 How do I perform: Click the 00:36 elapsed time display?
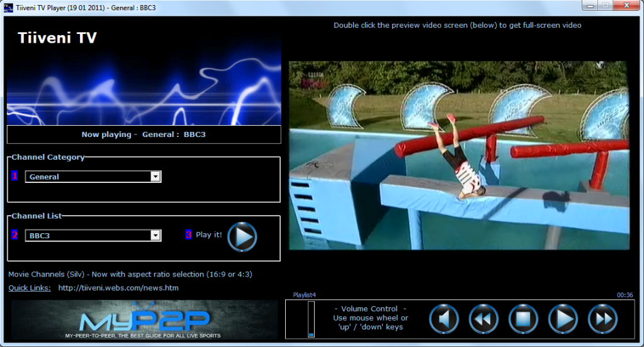point(624,295)
